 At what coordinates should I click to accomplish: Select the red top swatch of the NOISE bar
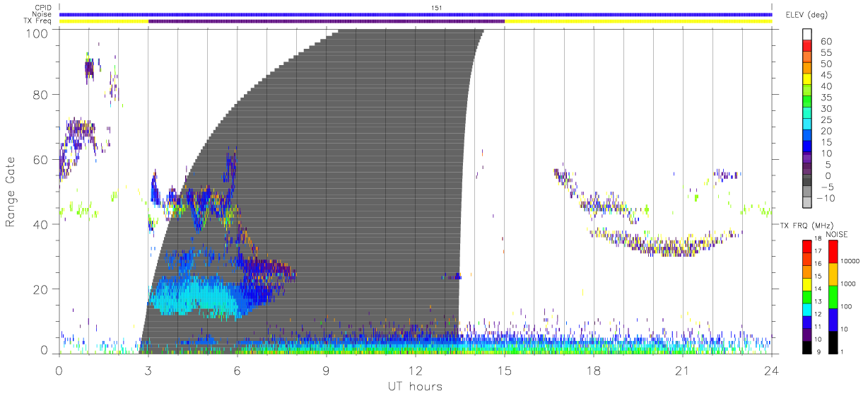(833, 252)
